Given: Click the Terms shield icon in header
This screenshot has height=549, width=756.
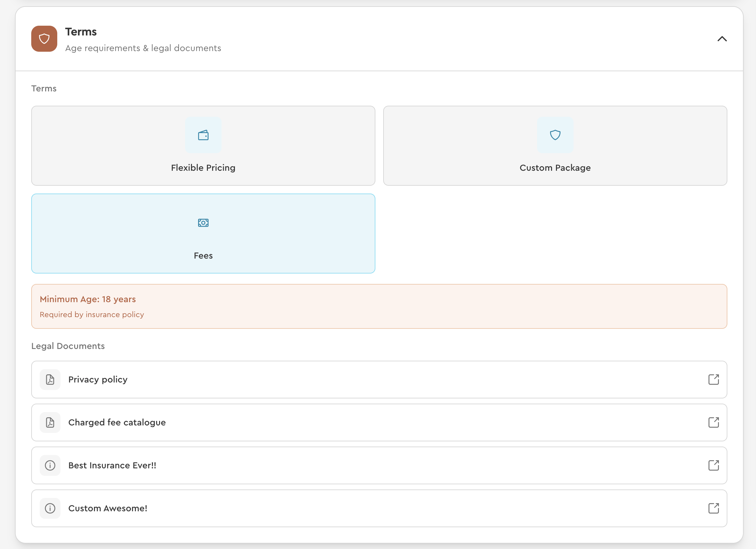Looking at the screenshot, I should click(x=44, y=39).
